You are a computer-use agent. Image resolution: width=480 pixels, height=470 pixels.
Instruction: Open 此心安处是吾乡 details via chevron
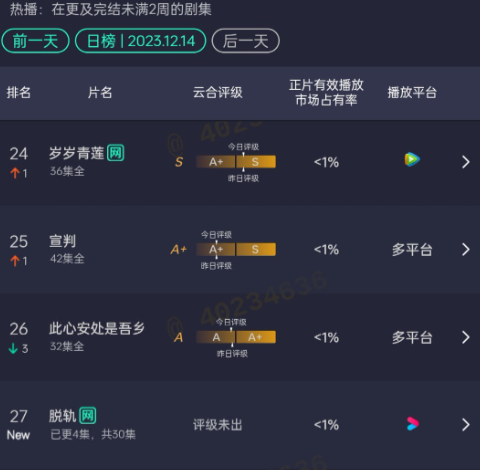466,337
